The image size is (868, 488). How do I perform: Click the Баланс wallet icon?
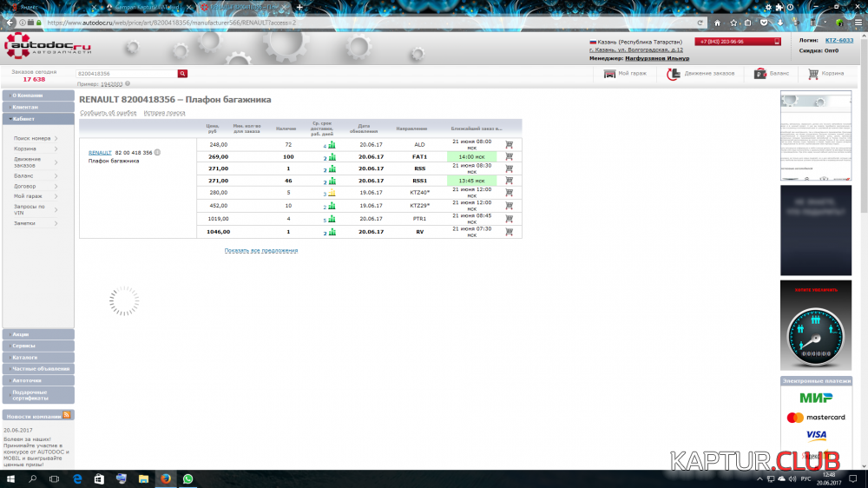point(760,74)
